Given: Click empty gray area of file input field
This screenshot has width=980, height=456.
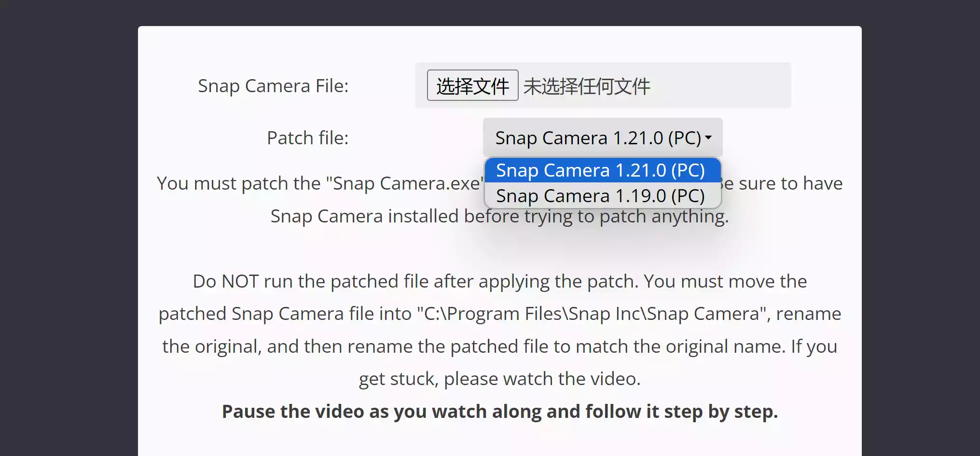Looking at the screenshot, I should tap(724, 85).
